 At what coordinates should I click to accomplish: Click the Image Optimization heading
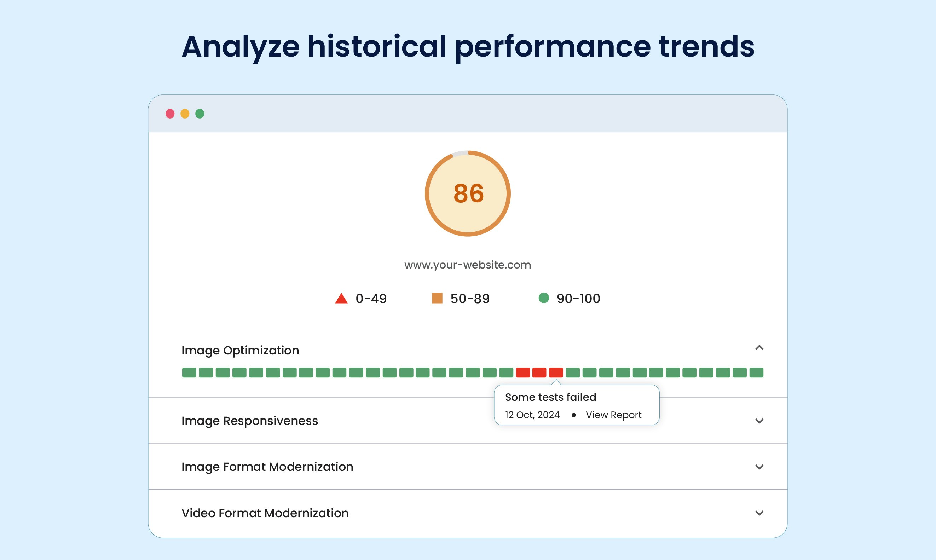click(x=240, y=351)
